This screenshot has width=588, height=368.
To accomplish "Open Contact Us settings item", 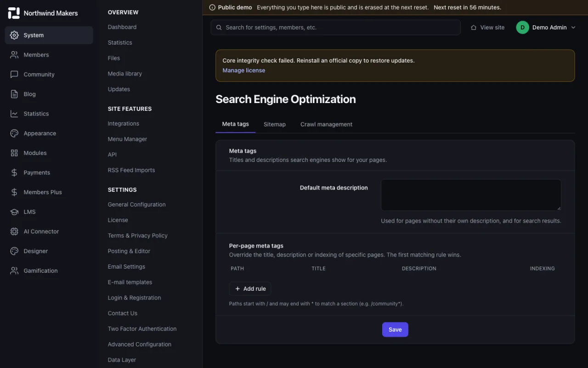I will [123, 313].
